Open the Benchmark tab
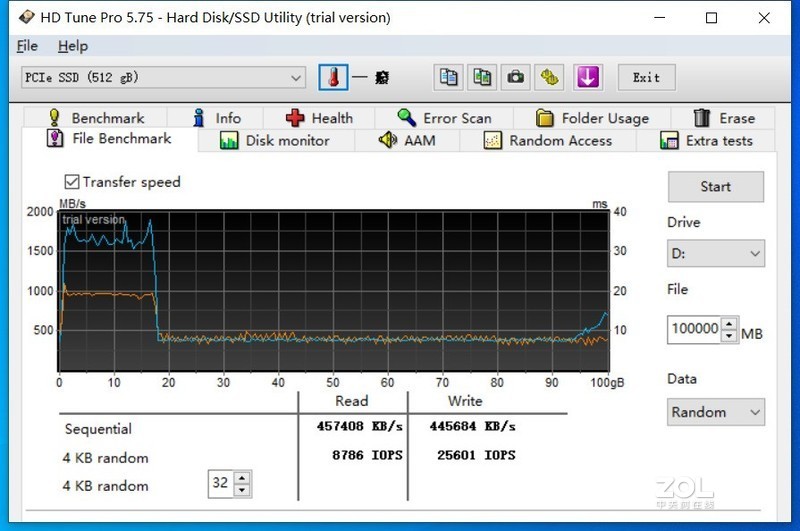The width and height of the screenshot is (800, 531). 96,118
